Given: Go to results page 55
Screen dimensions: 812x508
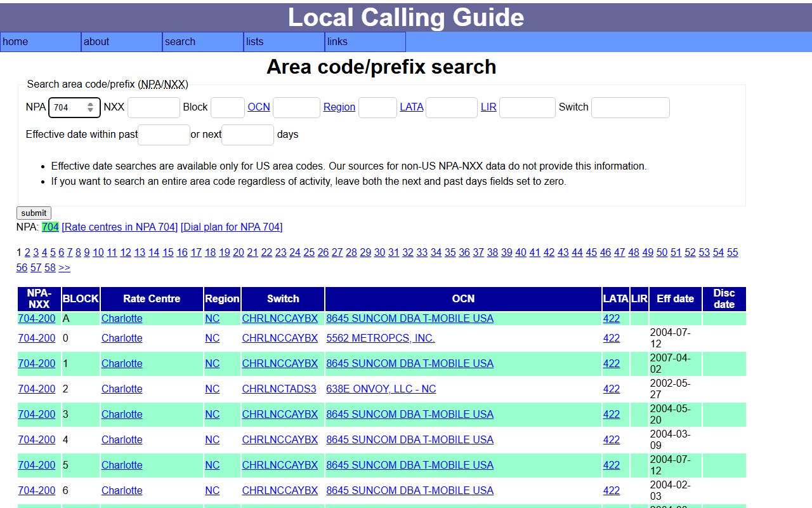Looking at the screenshot, I should [x=733, y=253].
